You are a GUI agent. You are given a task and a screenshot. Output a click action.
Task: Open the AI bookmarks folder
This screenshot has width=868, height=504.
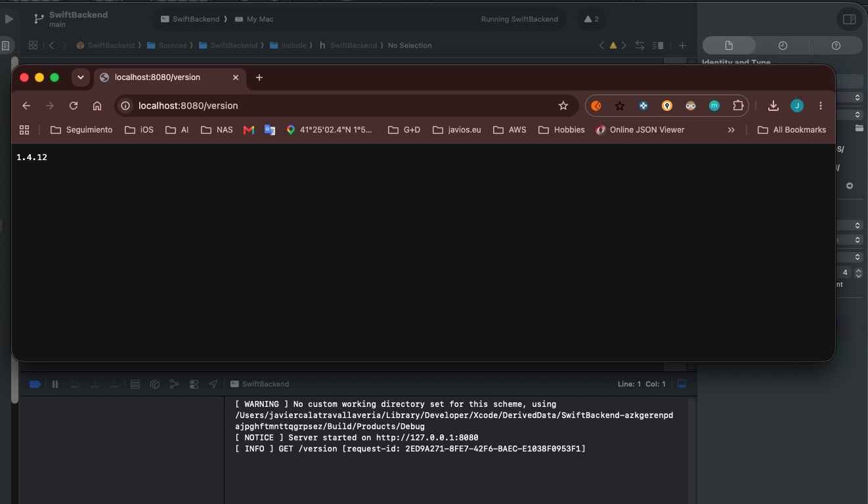pos(177,130)
